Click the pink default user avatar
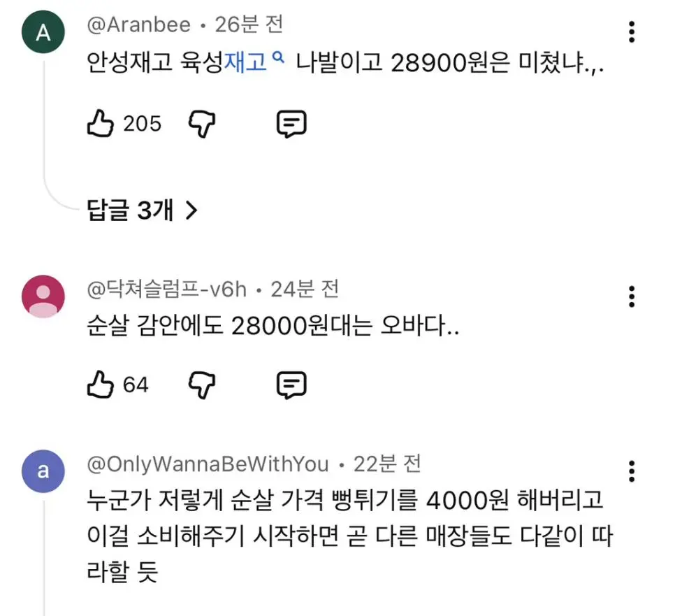Viewport: 675px width, 616px height. coord(43,296)
